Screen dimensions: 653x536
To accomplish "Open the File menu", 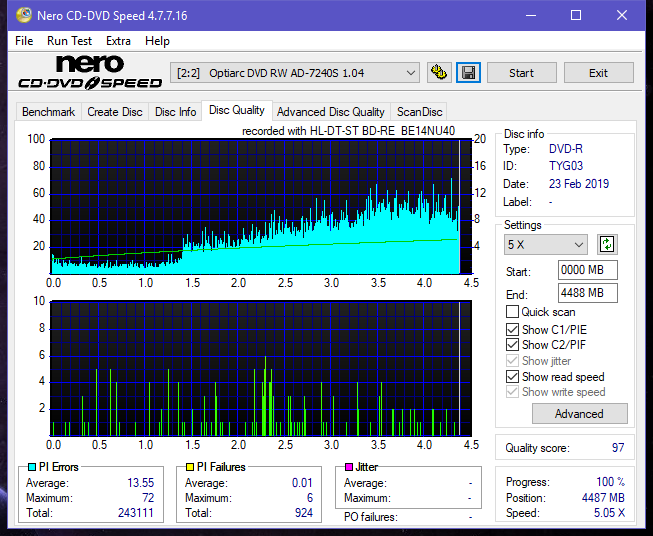I will (x=24, y=41).
